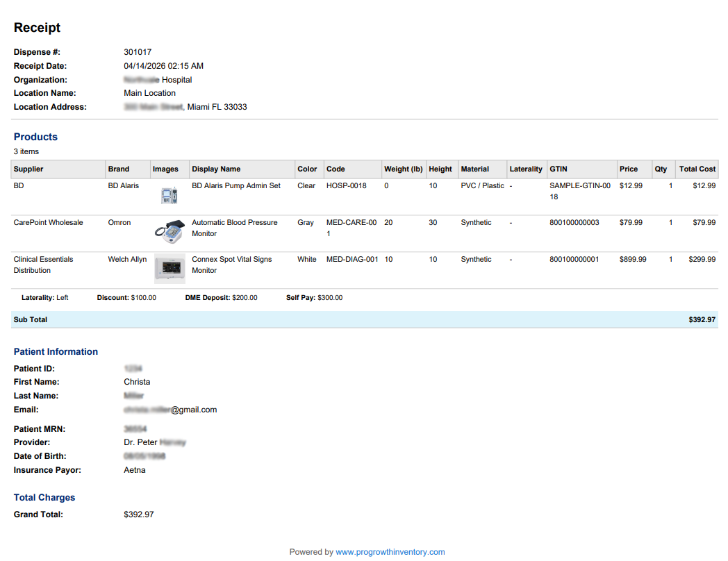This screenshot has height=561, width=728.
Task: Click GTIN 800100000001
Action: point(574,259)
